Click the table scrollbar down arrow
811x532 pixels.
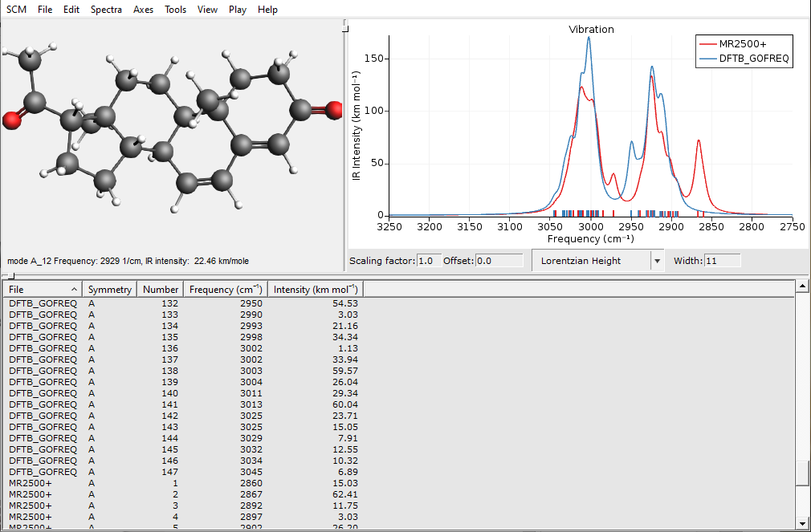(802, 523)
